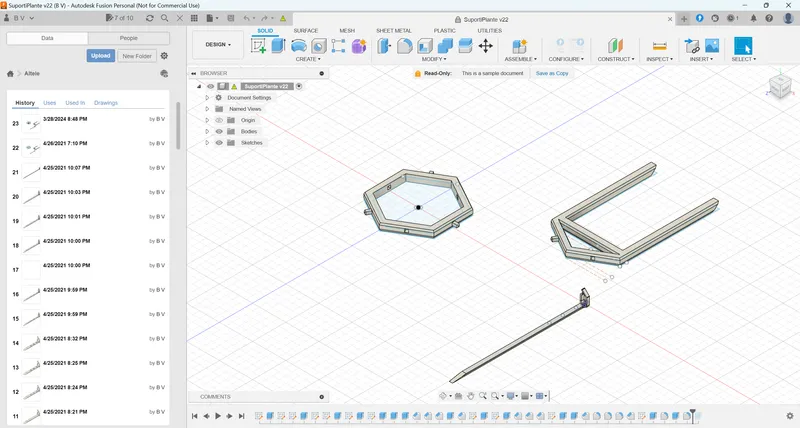Open the DESIGN workspace dropdown
Image resolution: width=800 pixels, height=428 pixels.
tap(218, 45)
